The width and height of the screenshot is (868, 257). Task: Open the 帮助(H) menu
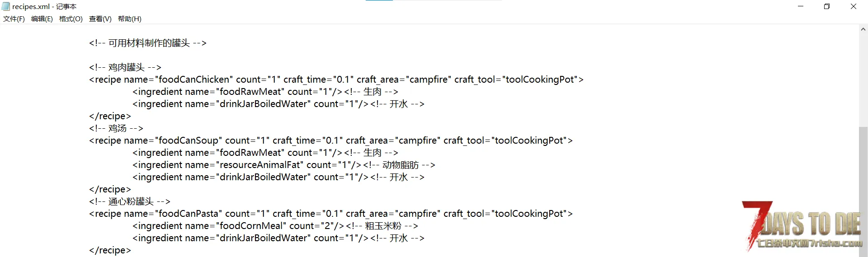click(x=130, y=19)
